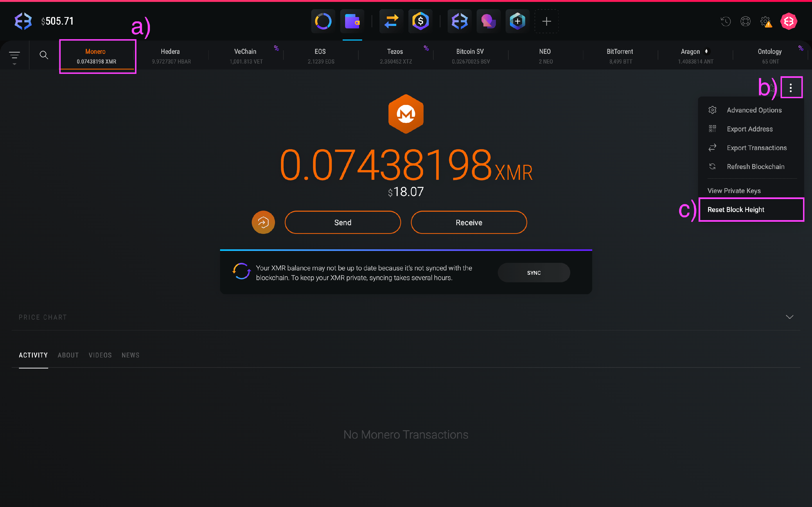
Task: Switch to the News tab
Action: (x=130, y=355)
